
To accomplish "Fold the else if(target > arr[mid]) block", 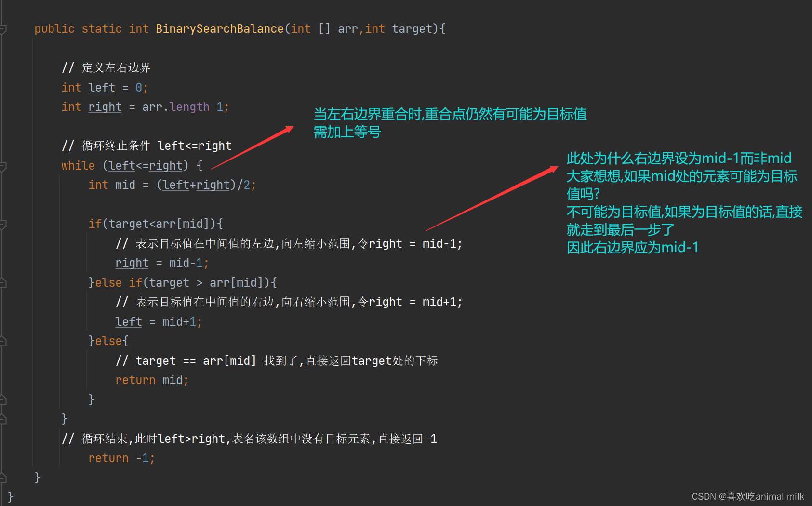I will 3,283.
